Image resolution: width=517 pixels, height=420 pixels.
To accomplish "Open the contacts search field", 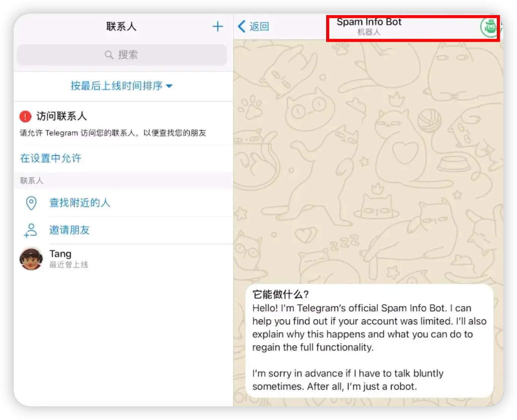I will coord(122,55).
